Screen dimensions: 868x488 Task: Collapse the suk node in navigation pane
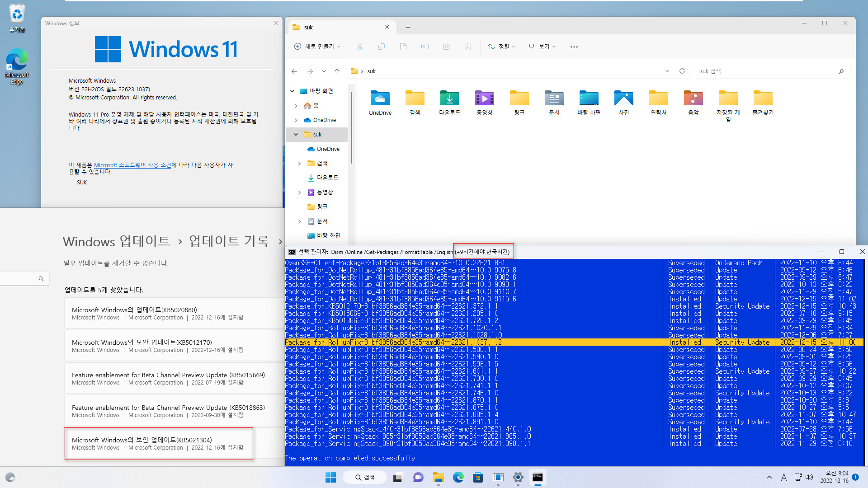pyautogui.click(x=296, y=135)
